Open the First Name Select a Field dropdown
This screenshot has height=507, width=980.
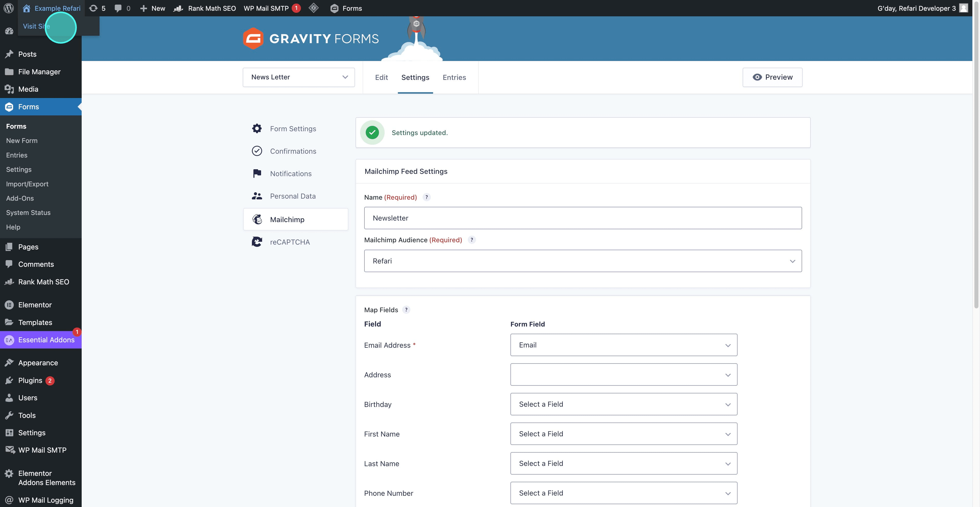point(623,434)
